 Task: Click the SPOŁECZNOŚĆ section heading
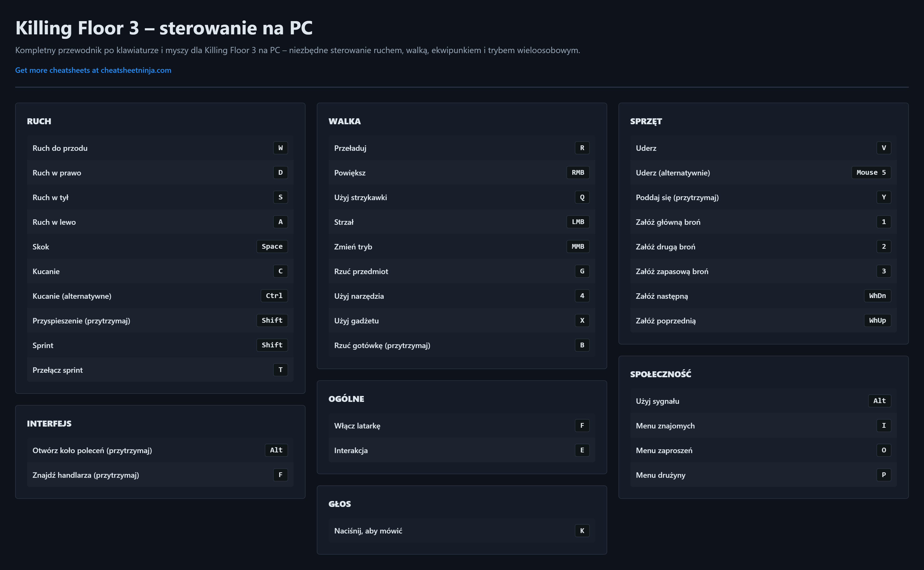(x=661, y=374)
